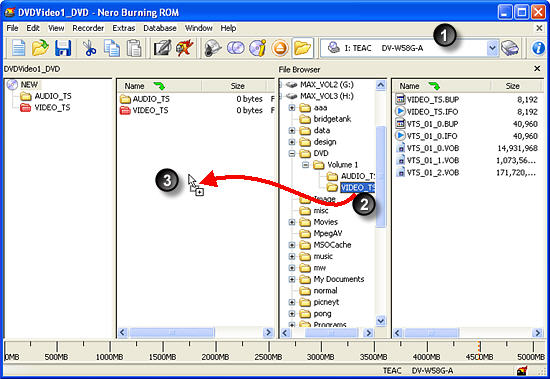
Task: Click the New compilation document icon
Action: tap(18, 48)
